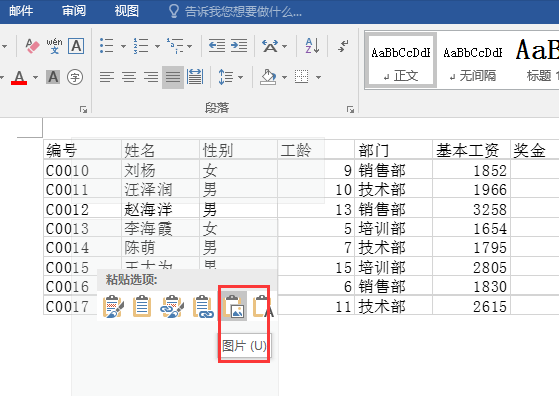Click the Borders icon

point(302,77)
